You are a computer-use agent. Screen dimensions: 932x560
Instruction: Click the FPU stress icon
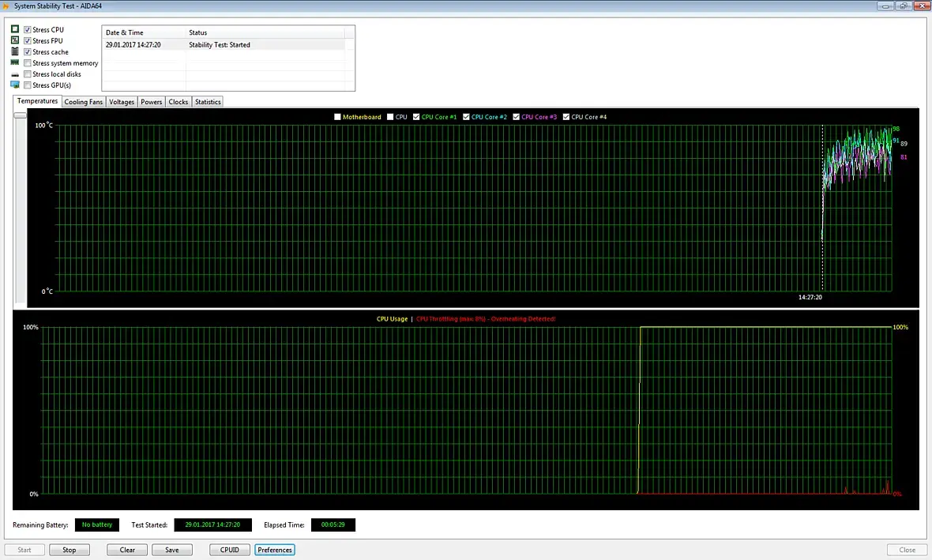(x=15, y=39)
